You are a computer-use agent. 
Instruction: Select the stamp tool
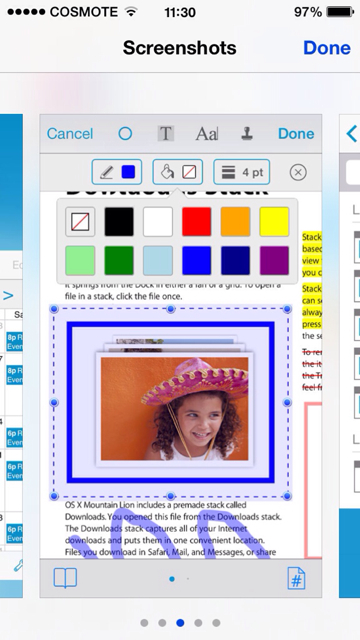(x=247, y=133)
